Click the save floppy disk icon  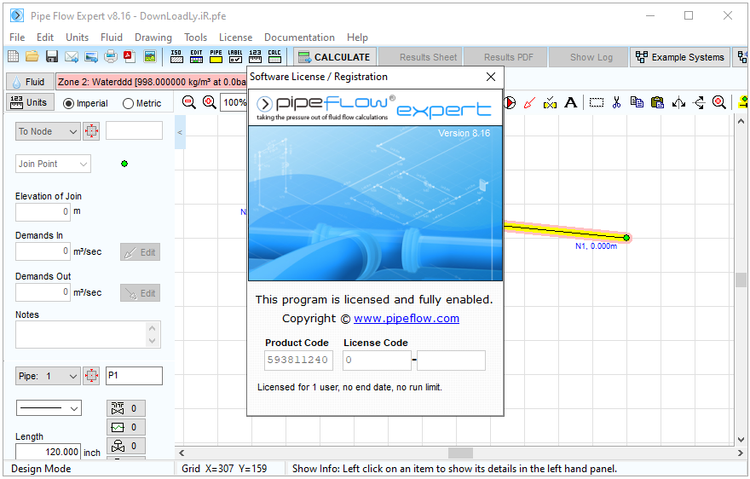(51, 57)
